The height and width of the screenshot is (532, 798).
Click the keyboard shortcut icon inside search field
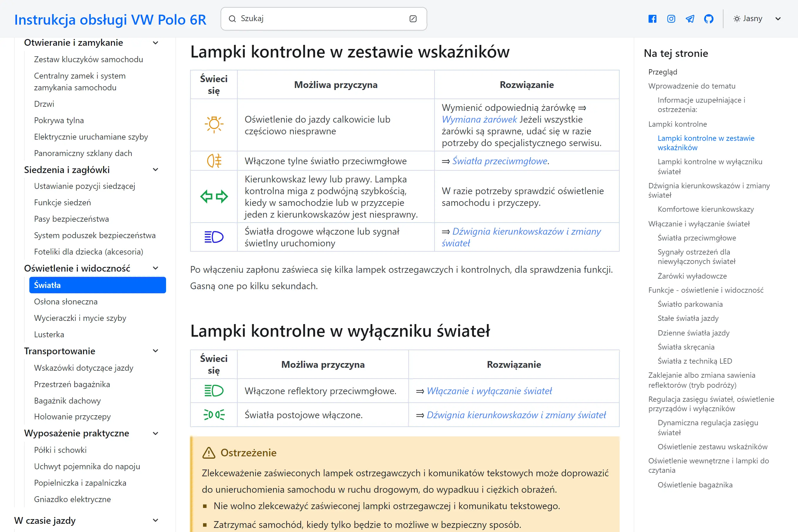click(413, 19)
